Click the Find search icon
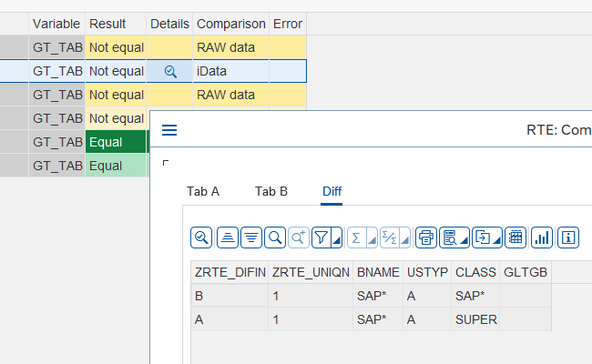 274,238
